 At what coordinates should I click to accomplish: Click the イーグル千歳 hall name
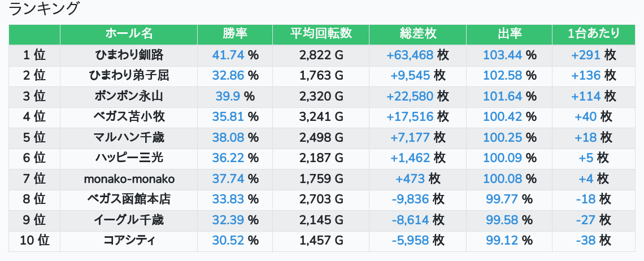coord(129,220)
